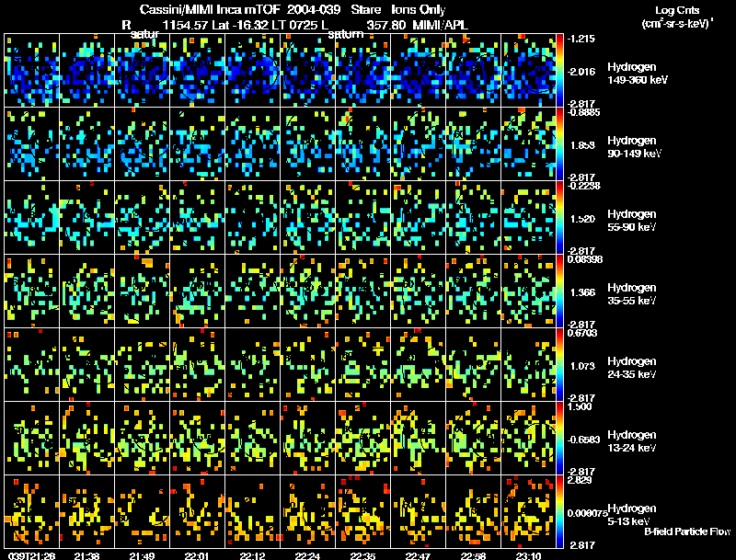The height and width of the screenshot is (560, 736).
Task: Click the 1.520 colorbar value
Action: 582,219
